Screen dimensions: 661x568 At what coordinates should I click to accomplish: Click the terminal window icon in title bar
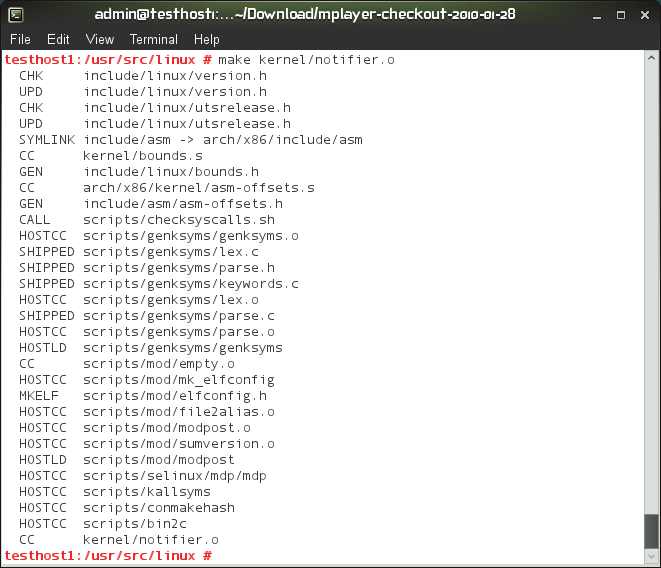click(16, 15)
